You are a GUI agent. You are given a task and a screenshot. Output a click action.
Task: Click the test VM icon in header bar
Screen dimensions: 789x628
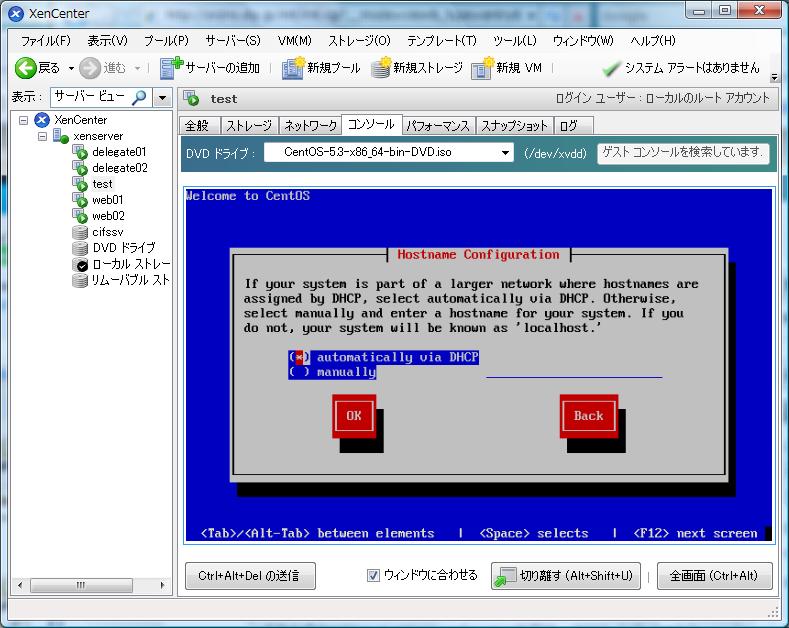[191, 99]
